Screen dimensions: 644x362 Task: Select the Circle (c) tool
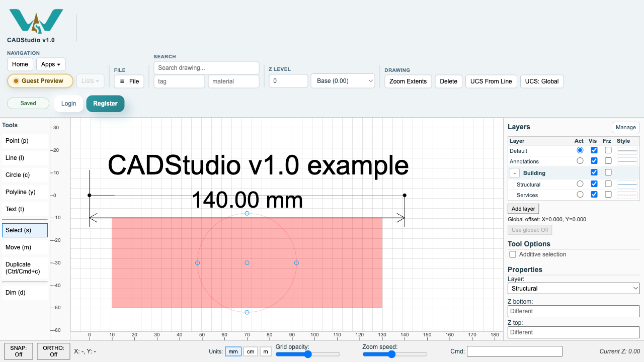pyautogui.click(x=25, y=175)
